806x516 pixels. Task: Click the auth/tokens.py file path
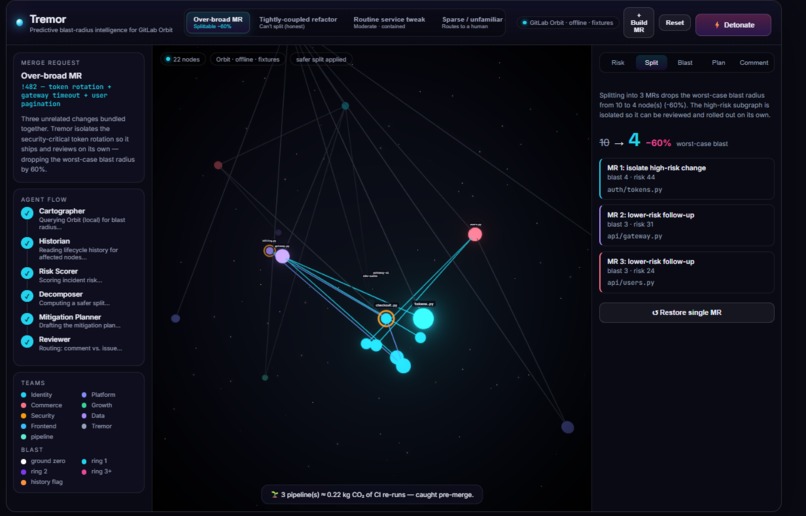(634, 190)
